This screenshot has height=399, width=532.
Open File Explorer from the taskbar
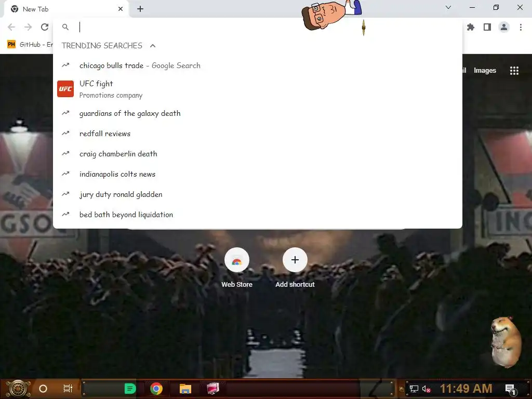tap(185, 389)
